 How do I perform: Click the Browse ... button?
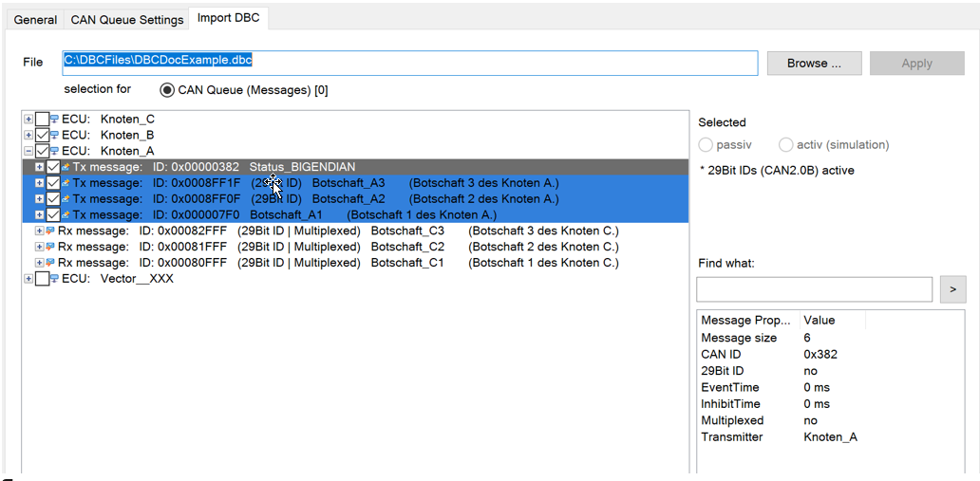click(815, 64)
